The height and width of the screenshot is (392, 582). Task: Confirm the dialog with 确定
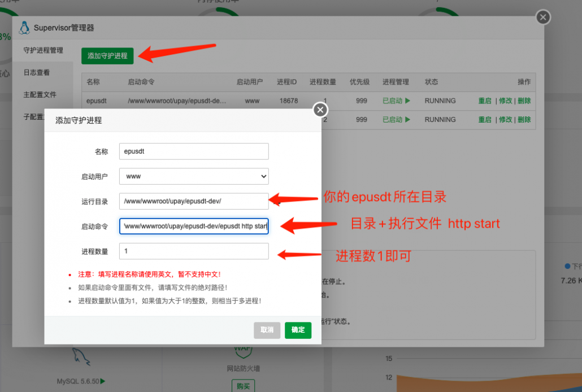tap(298, 330)
